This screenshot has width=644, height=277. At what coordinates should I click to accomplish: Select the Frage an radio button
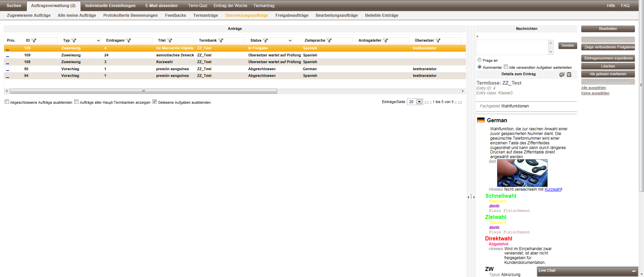click(x=480, y=60)
